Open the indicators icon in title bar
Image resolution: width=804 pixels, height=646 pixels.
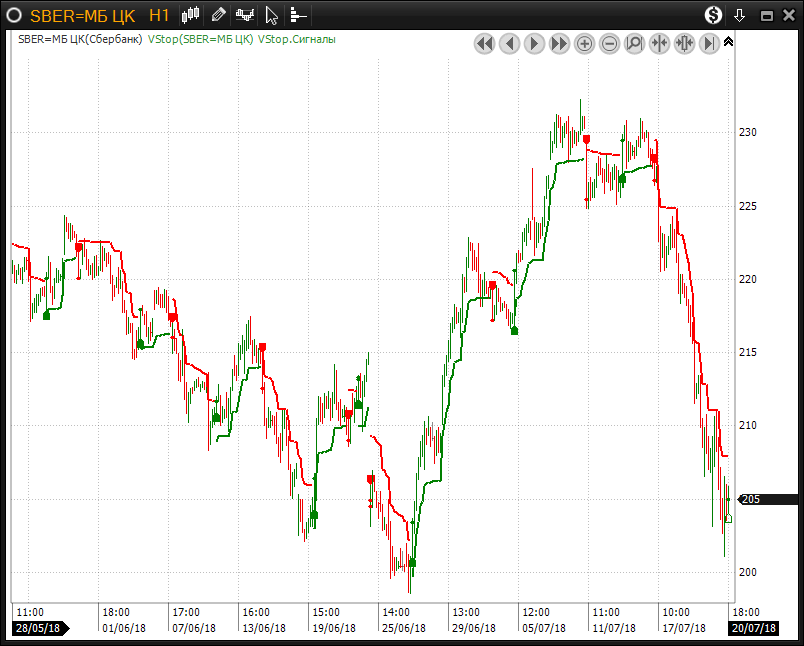point(244,15)
